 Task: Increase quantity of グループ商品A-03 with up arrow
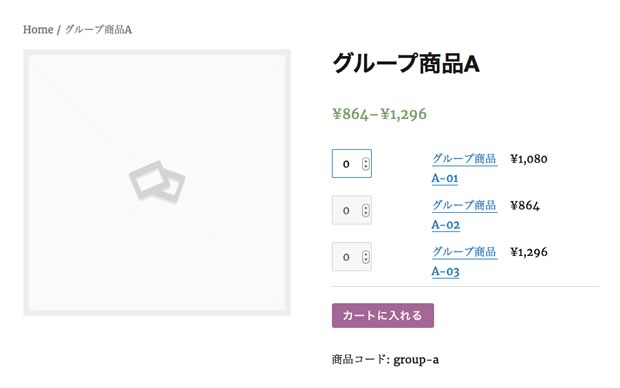pos(366,254)
